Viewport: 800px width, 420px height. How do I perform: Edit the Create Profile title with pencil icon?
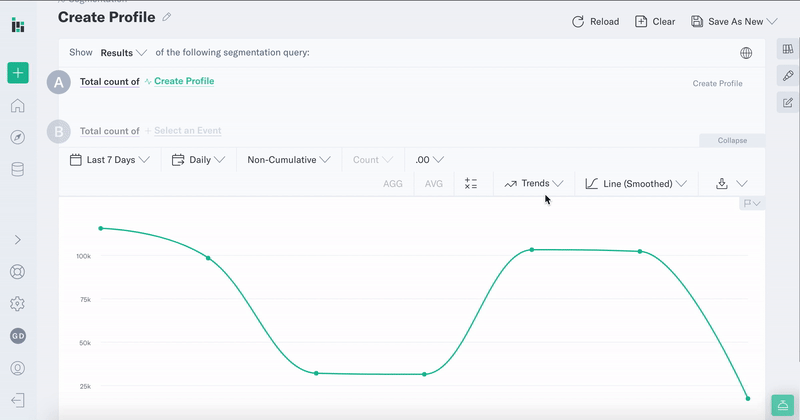tap(167, 17)
